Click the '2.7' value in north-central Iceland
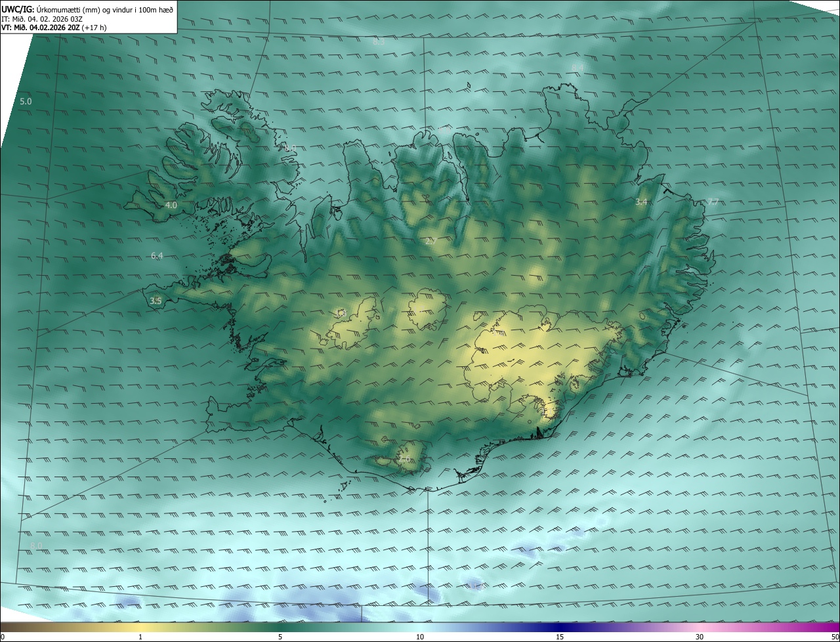This screenshot has width=840, height=642. tap(431, 242)
